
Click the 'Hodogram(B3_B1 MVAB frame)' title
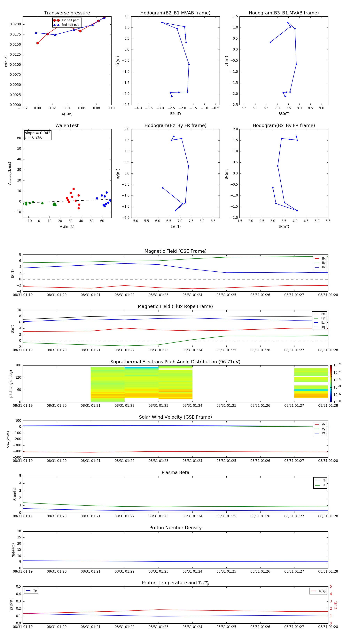[x=284, y=13]
